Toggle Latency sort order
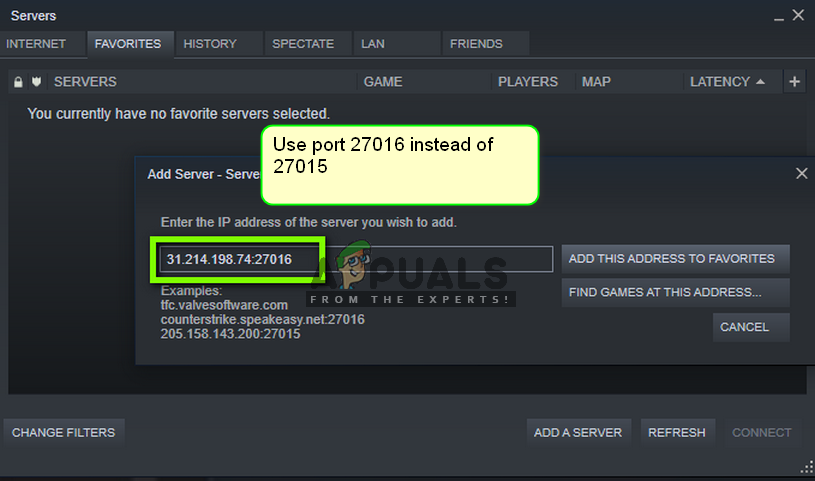Image resolution: width=815 pixels, height=481 pixels. (732, 82)
